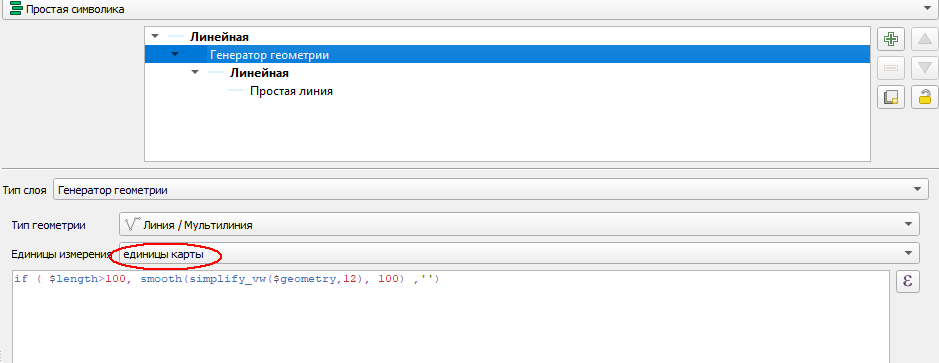Viewport: 939px width, 363px height.
Task: Click the Тип слоя label
Action: click(x=25, y=190)
